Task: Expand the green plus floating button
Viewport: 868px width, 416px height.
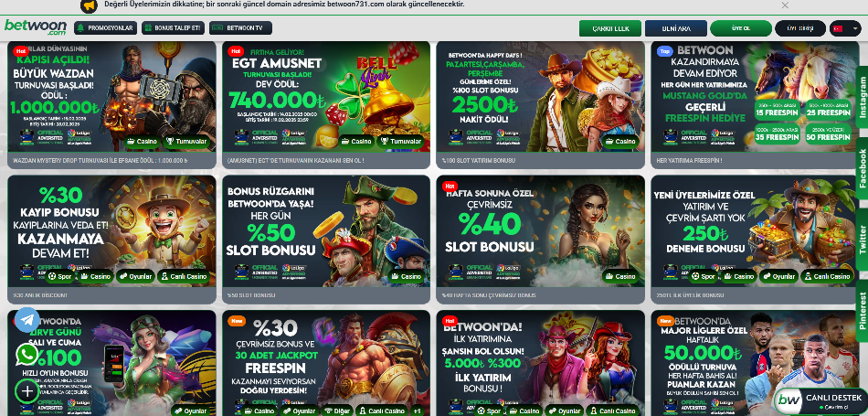Action: click(27, 391)
